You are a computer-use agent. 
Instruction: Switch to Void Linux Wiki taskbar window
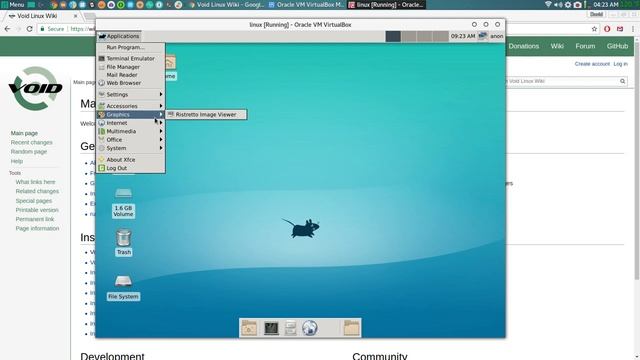tap(227, 5)
